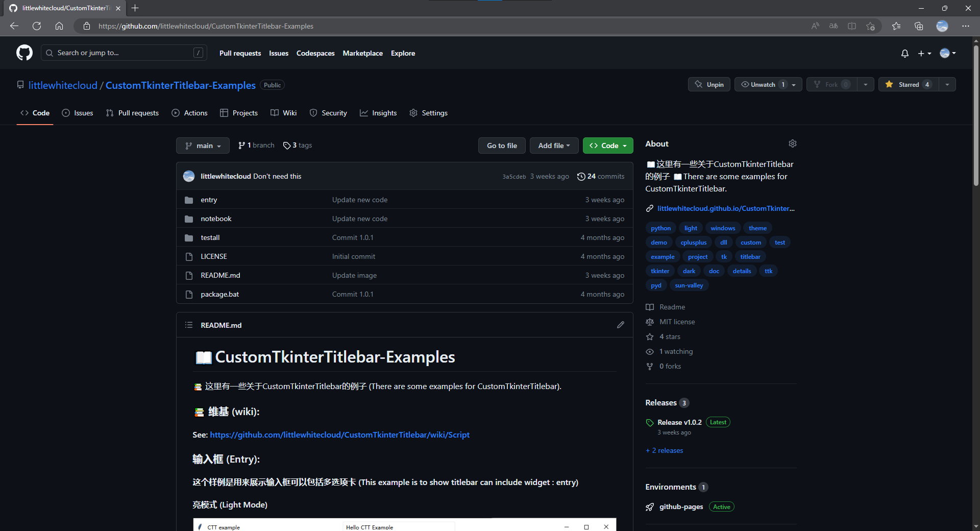
Task: Click the Readme book icon in sidebar
Action: point(649,307)
